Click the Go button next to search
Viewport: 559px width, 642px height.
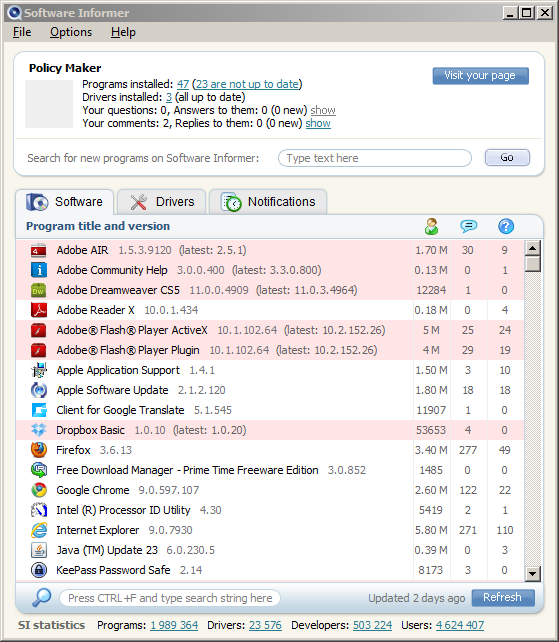click(507, 158)
